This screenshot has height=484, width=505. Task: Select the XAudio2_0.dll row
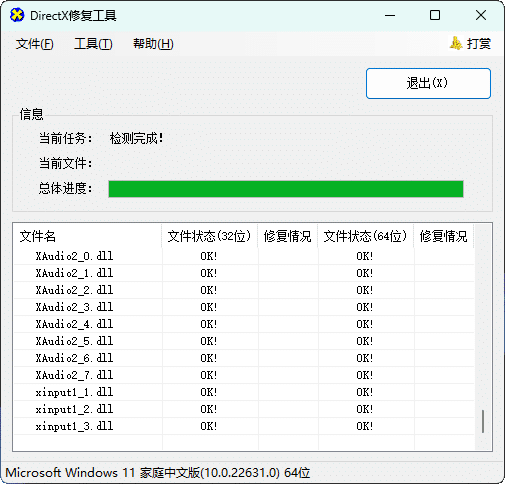coord(244,256)
